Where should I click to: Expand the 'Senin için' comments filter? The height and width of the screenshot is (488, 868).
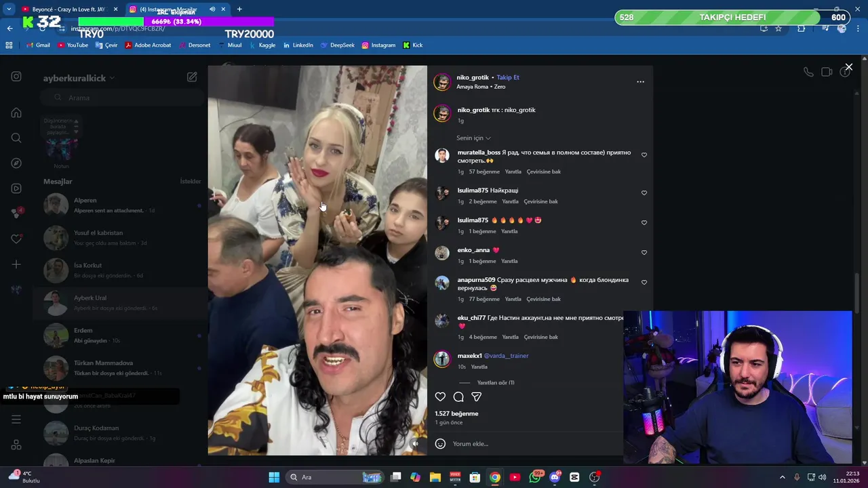[474, 138]
